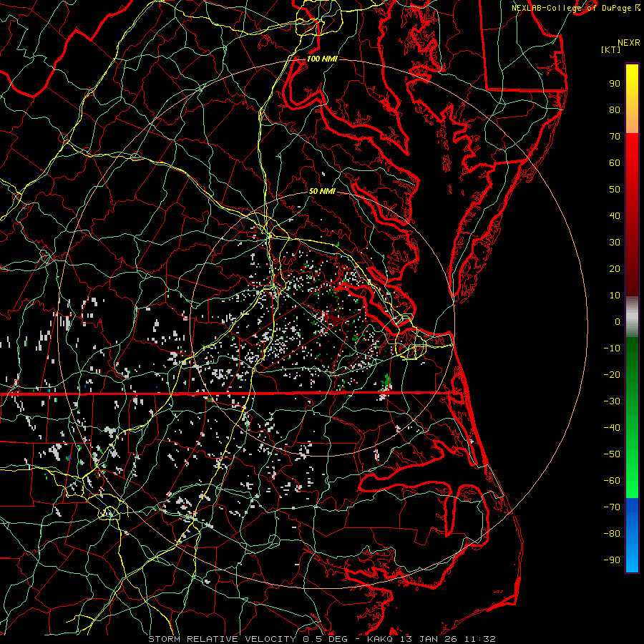Click the -80 value on velocity scale
The image size is (644, 644).
(612, 534)
